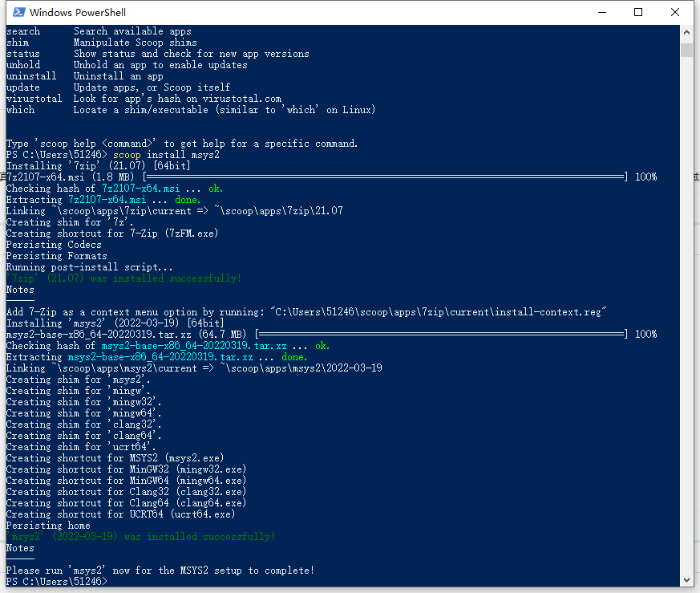Click the "'7zip' (21.07) was installed successfully!" line
Screen dimensions: 700x593
(123, 278)
